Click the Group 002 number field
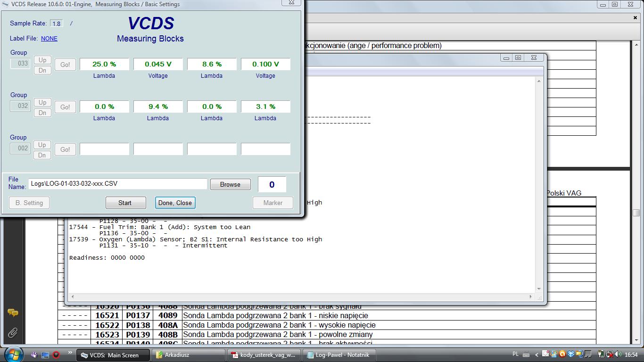 21,148
